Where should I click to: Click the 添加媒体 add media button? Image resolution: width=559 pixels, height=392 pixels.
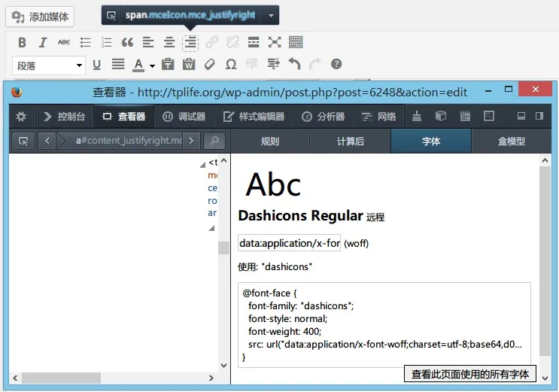pos(41,17)
